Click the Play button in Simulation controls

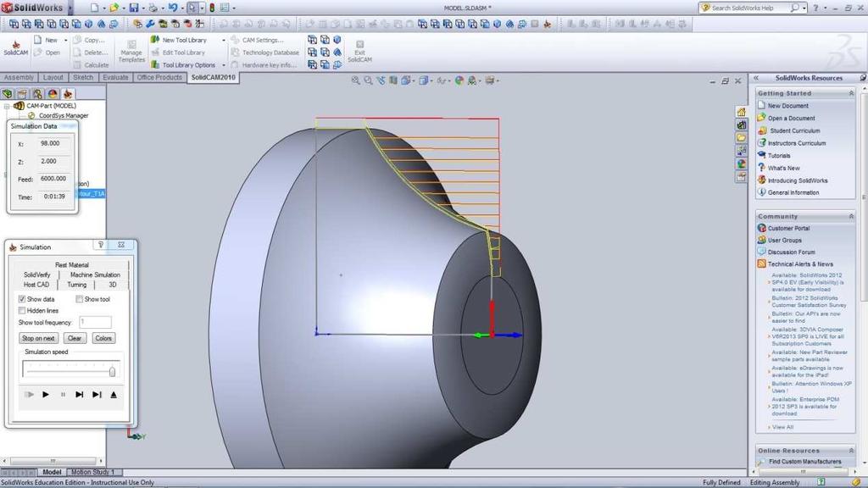(46, 395)
